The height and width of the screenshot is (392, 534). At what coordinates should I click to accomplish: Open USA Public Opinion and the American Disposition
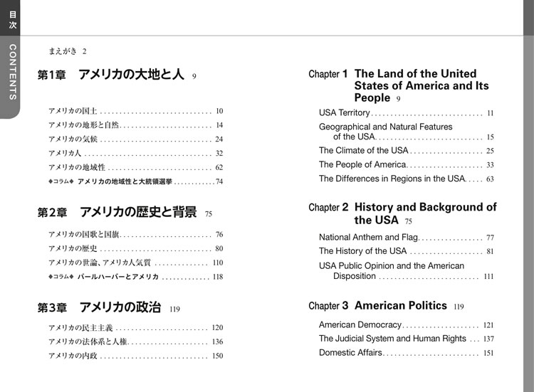pyautogui.click(x=407, y=271)
